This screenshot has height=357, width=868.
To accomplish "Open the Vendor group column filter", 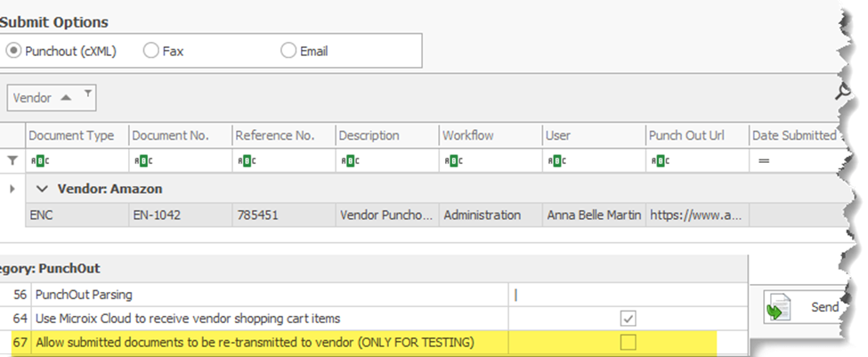I will [x=87, y=94].
